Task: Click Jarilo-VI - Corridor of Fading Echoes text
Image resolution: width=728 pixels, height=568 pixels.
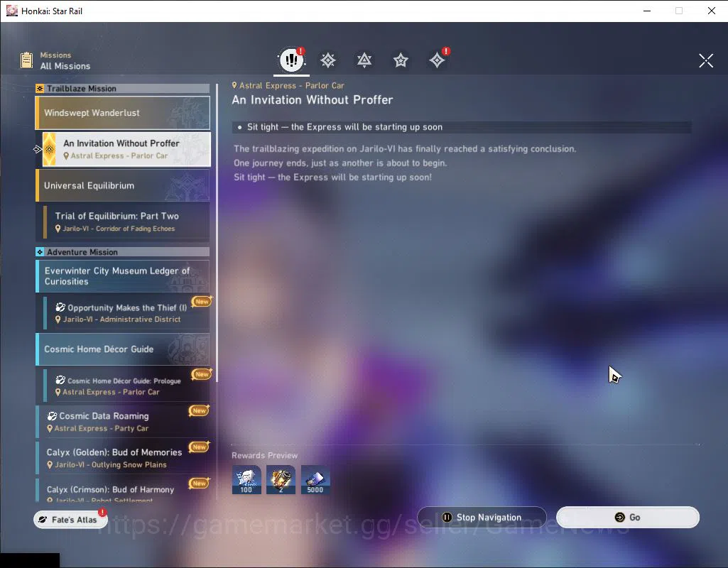Action: click(x=119, y=229)
